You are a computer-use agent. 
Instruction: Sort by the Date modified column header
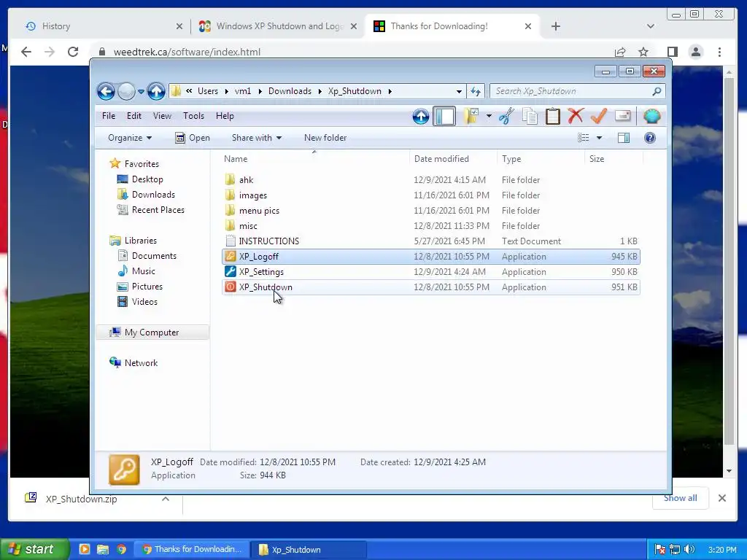453,158
